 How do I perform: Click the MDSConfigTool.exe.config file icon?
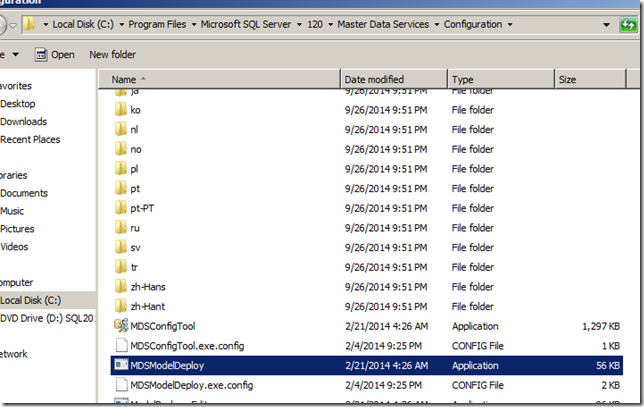coord(121,346)
